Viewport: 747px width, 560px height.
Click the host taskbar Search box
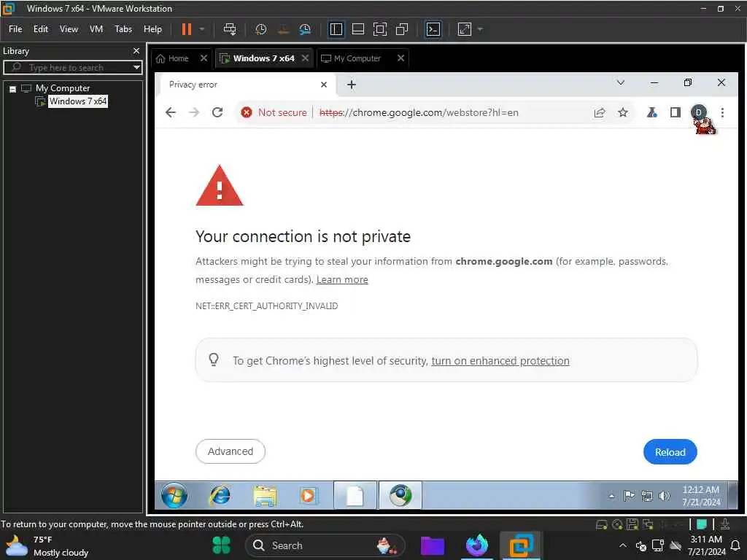(x=325, y=545)
